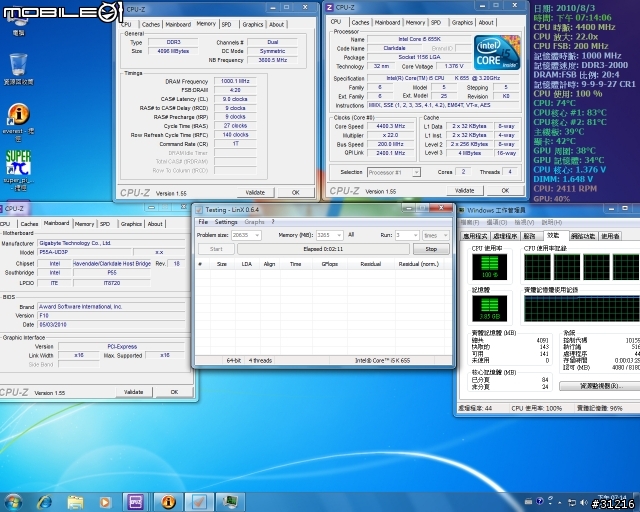Switch to Caches tab in CPU-Z CPU window
Image resolution: width=640 pixels, height=512 pixels.
(x=360, y=22)
